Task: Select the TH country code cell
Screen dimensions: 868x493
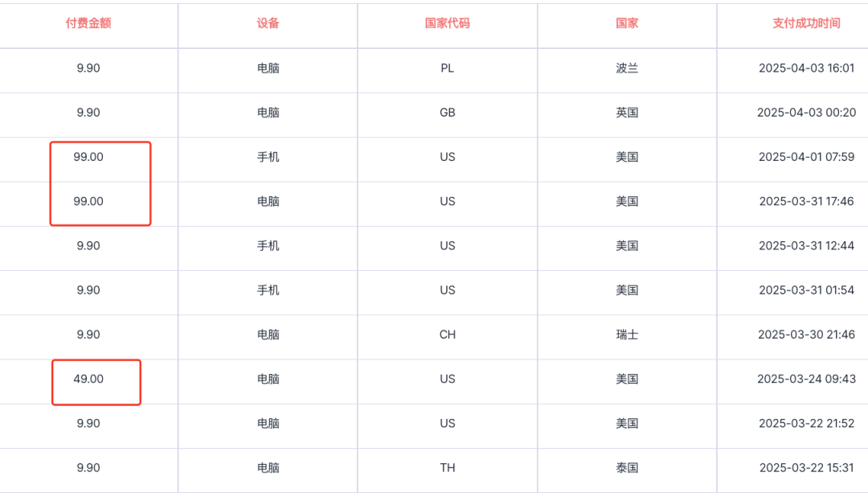Action: click(448, 467)
